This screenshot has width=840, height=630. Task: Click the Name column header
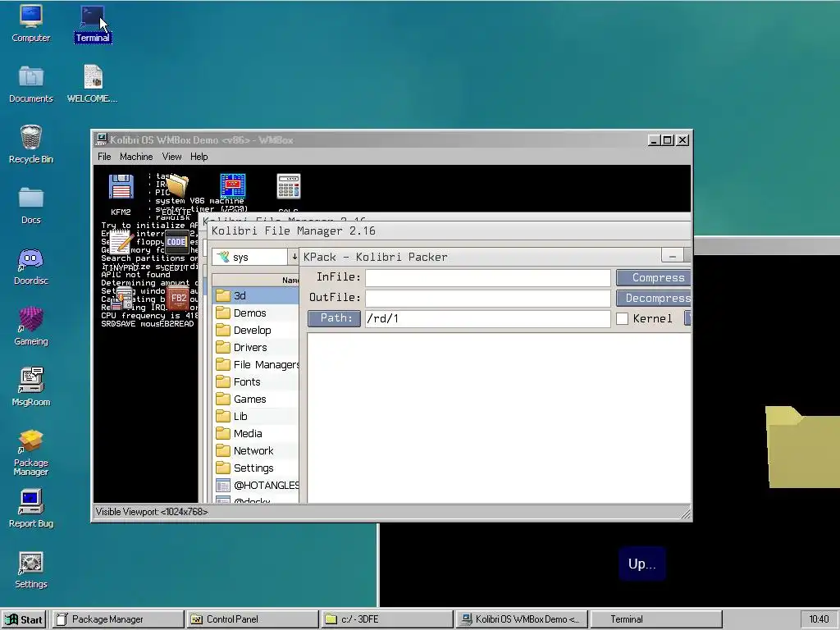[256, 280]
